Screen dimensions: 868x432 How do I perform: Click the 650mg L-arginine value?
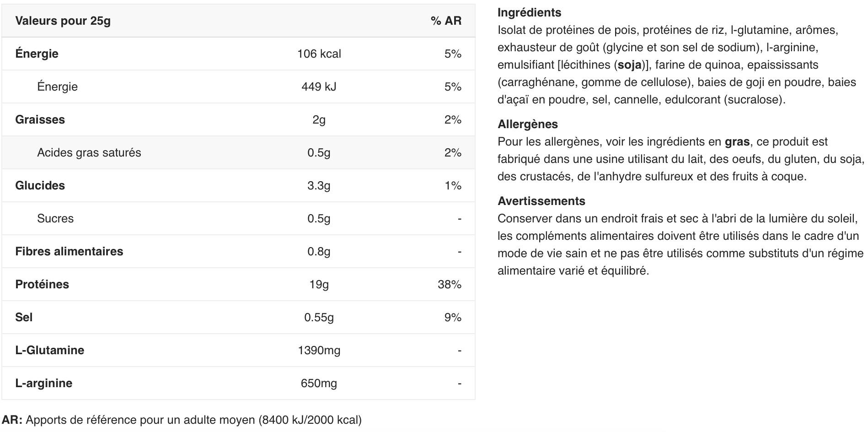[x=319, y=383]
